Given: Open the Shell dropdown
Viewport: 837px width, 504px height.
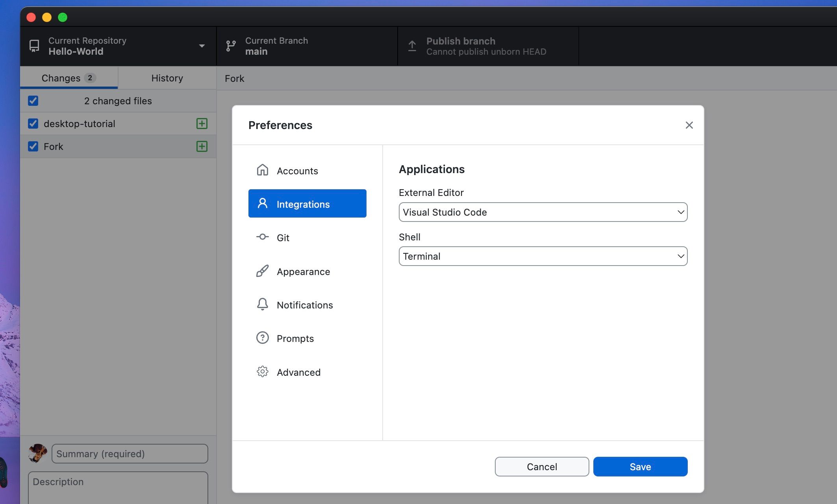Looking at the screenshot, I should [x=543, y=256].
